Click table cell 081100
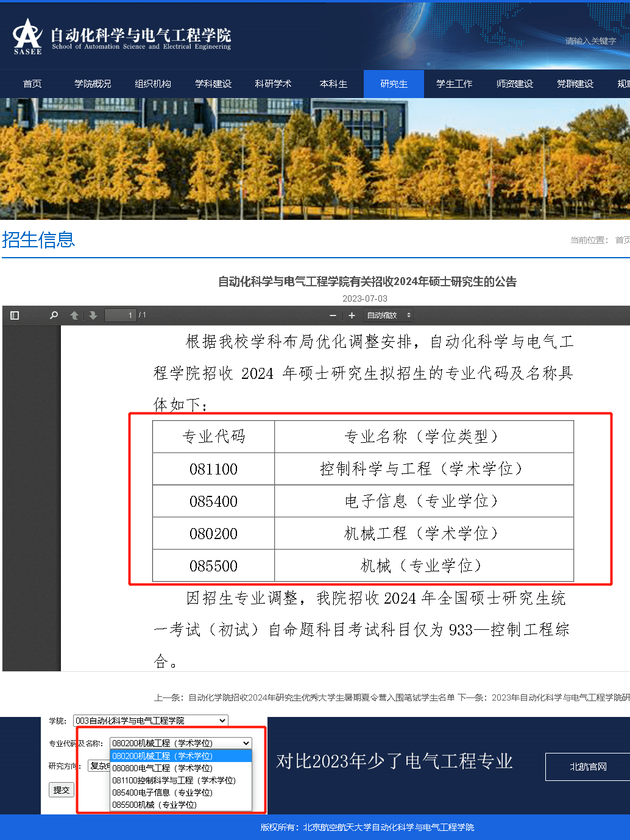This screenshot has width=630, height=840. pyautogui.click(x=213, y=469)
